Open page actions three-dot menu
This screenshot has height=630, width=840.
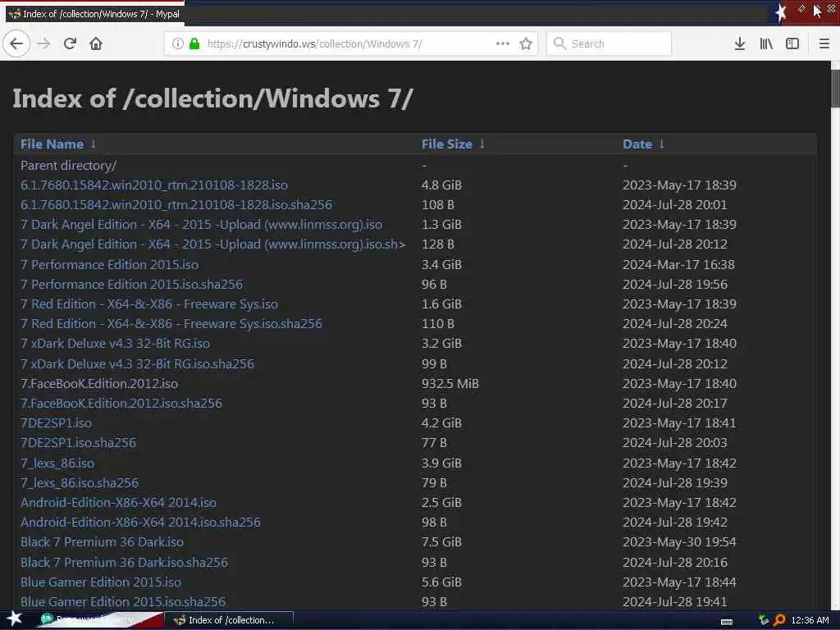click(x=503, y=43)
